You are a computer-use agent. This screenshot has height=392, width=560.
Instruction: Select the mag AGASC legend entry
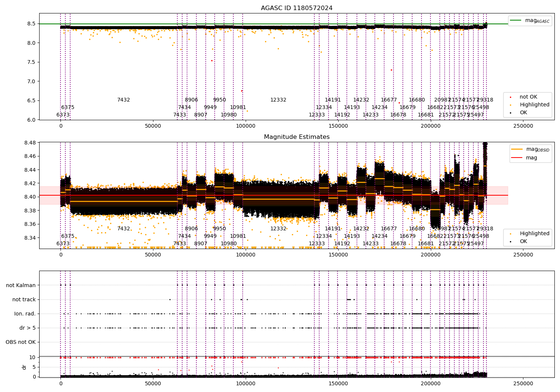530,21
